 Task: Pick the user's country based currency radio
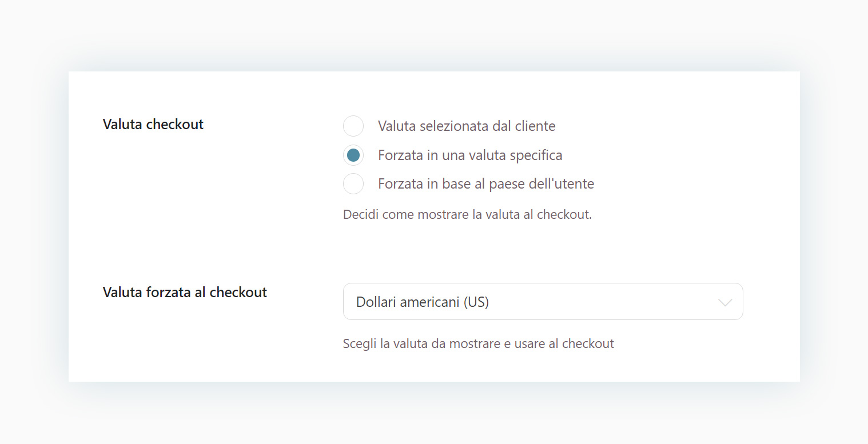(353, 183)
